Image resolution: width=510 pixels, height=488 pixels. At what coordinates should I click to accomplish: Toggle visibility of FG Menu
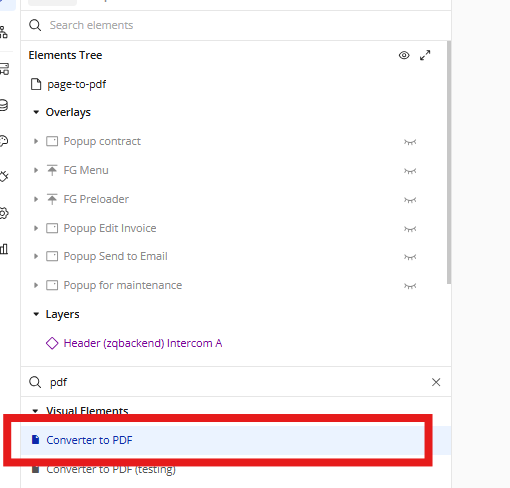tap(410, 171)
